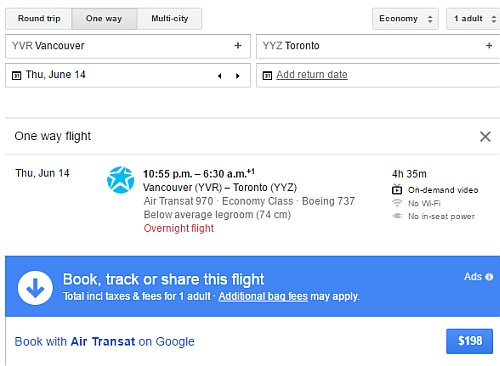Go to previous departure date arrow

[219, 76]
